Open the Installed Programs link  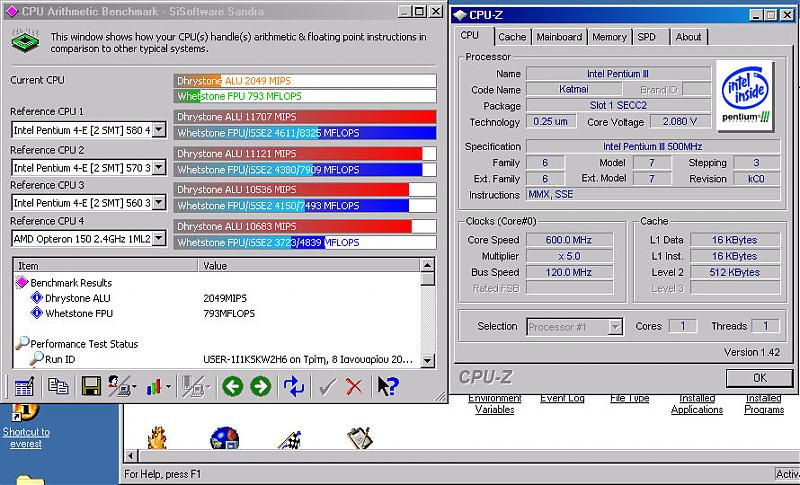pos(764,403)
